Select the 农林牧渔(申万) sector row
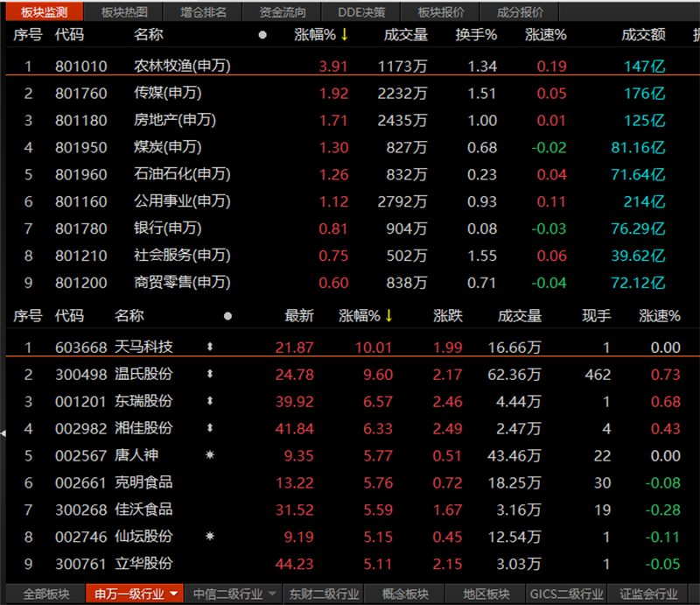 tap(182, 67)
